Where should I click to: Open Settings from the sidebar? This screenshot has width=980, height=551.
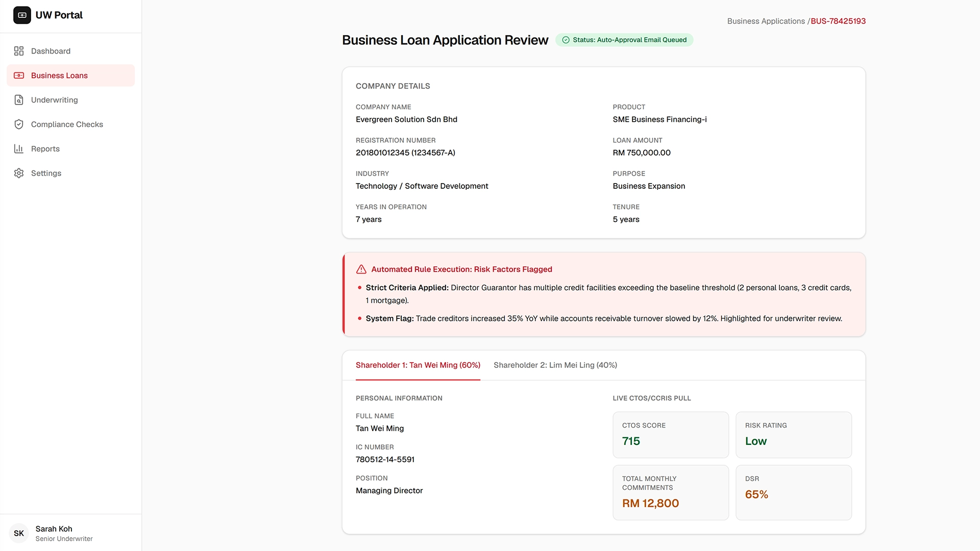[71, 173]
